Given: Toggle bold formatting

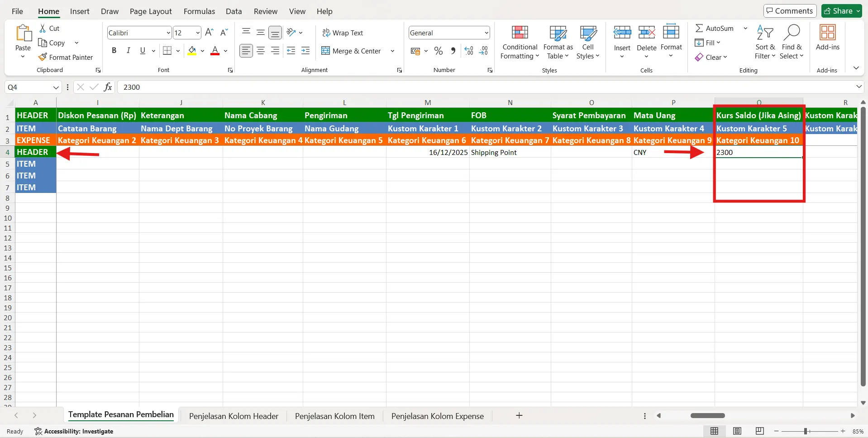Looking at the screenshot, I should coord(114,50).
